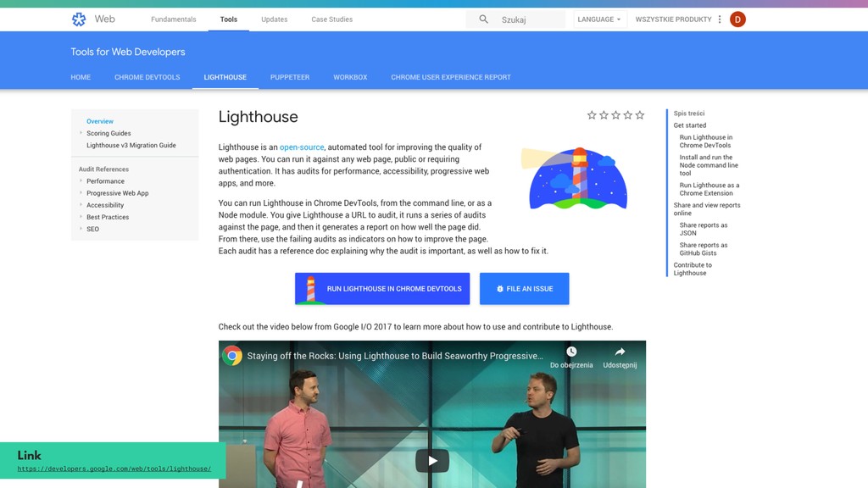Open the LANGUAGE dropdown
The image size is (868, 488).
[x=599, y=19]
